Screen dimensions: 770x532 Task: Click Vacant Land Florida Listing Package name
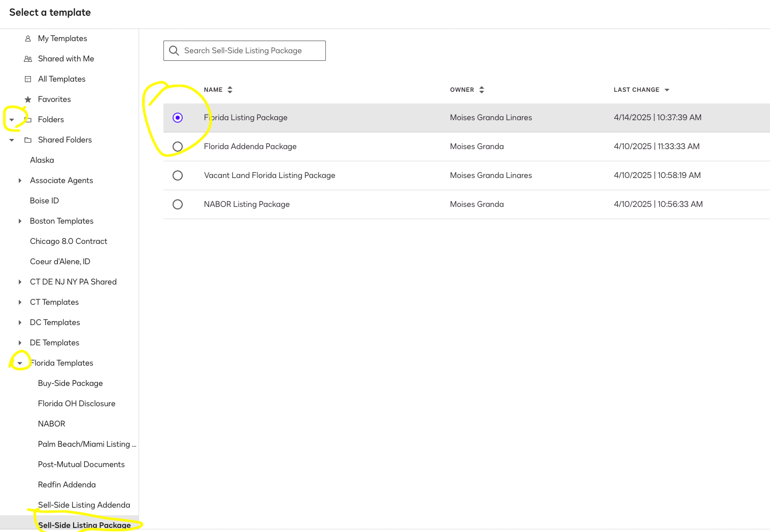point(270,175)
